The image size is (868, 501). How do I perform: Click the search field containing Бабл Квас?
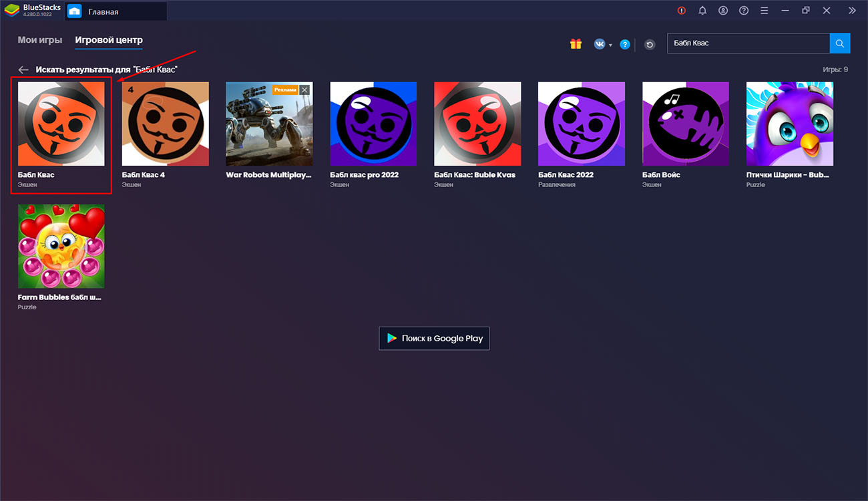click(748, 43)
